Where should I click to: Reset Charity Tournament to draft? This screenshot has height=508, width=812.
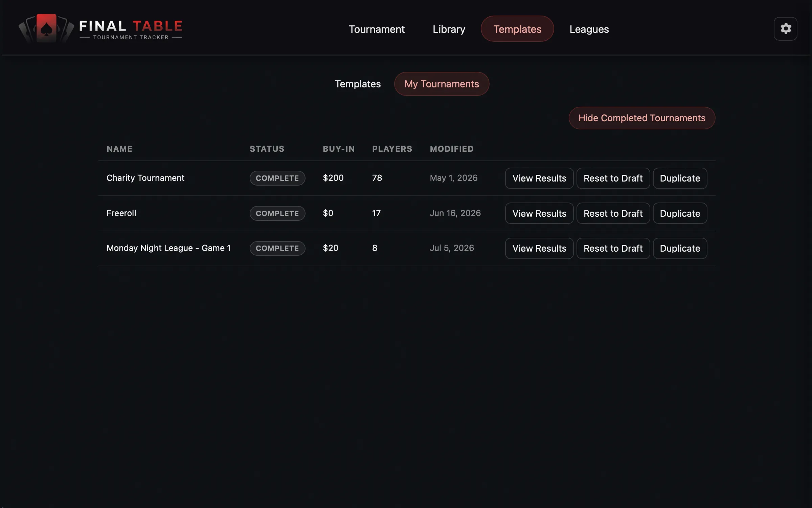point(613,178)
